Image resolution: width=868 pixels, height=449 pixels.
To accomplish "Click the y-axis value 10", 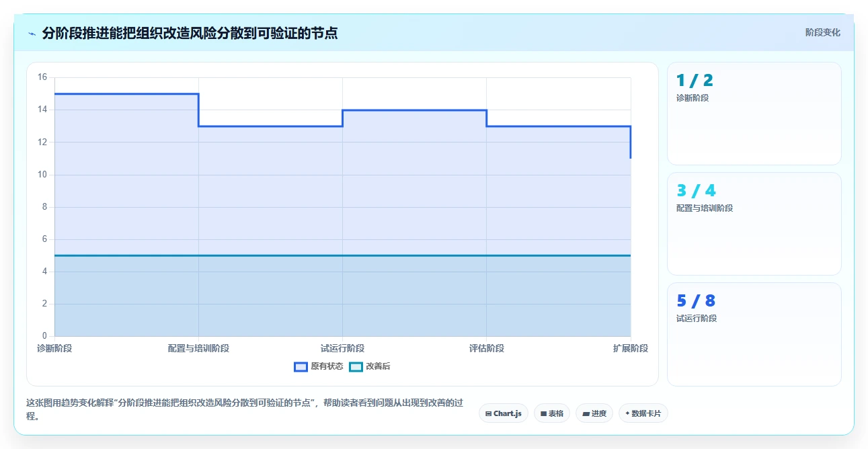I will [x=42, y=175].
